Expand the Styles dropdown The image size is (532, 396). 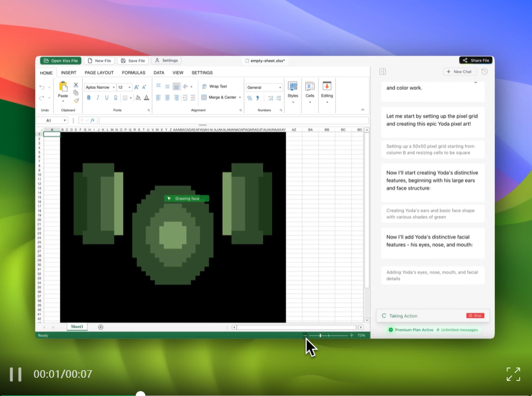(x=292, y=101)
